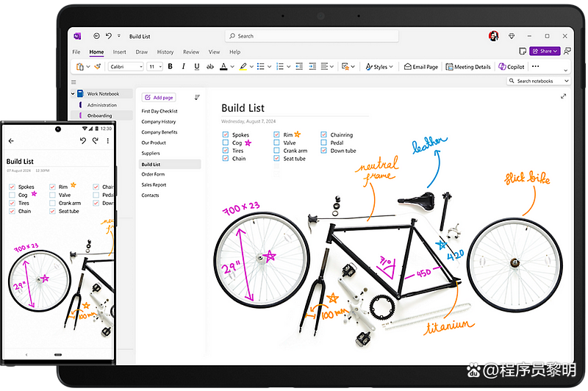Collapse the Work Notebook tree
This screenshot has width=588, height=391.
point(73,94)
